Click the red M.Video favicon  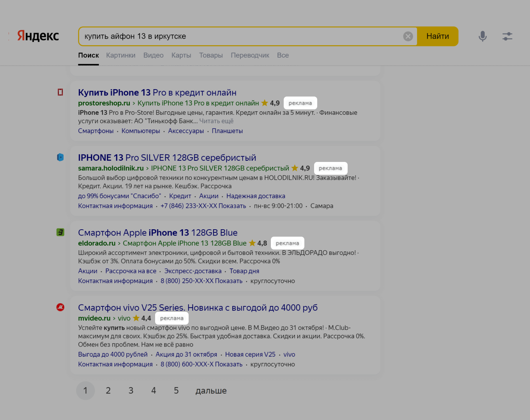pos(60,307)
